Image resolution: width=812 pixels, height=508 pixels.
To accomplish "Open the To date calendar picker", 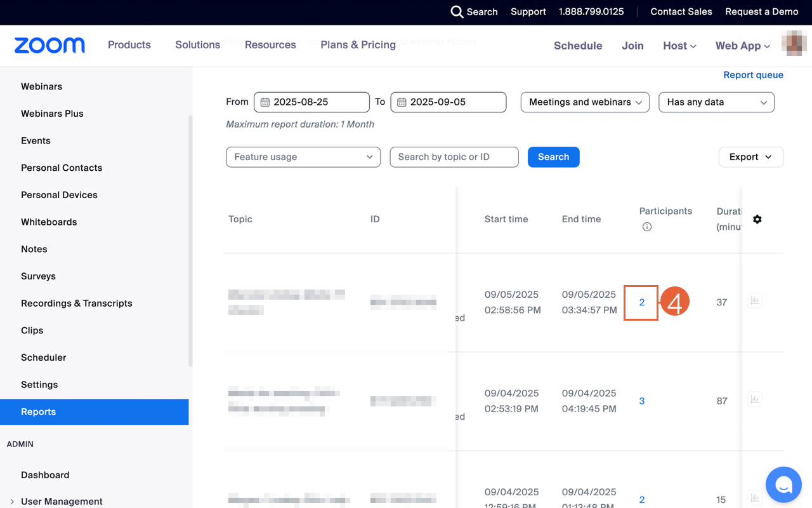I will click(x=402, y=102).
